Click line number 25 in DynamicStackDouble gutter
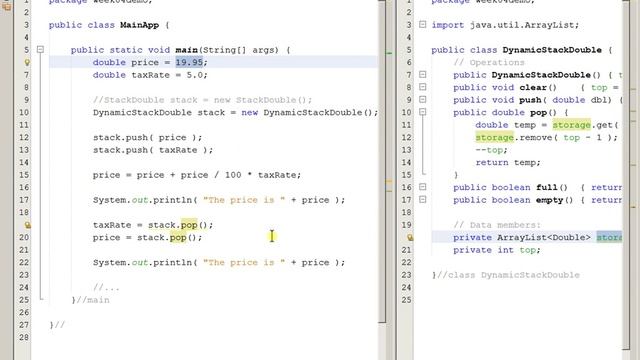 pos(407,300)
